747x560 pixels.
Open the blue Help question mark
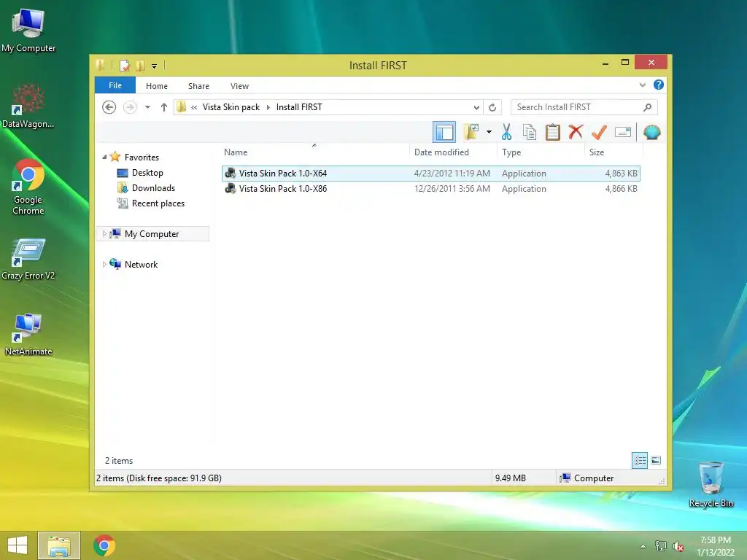pyautogui.click(x=659, y=85)
